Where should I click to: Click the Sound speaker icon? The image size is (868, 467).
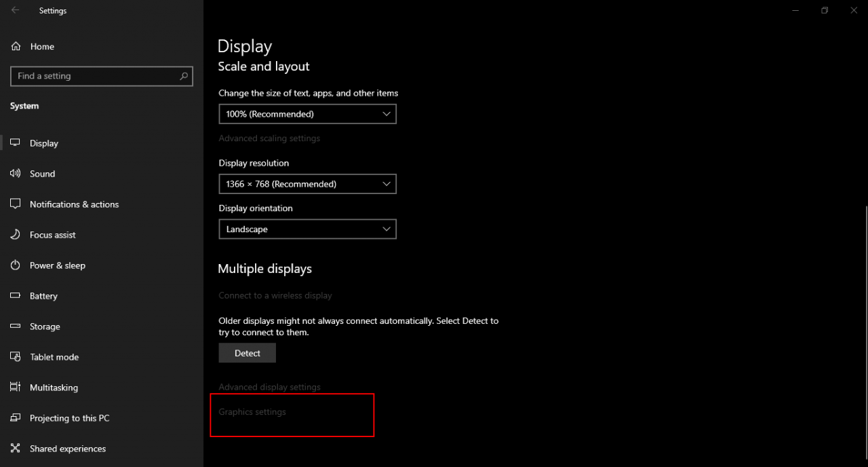[x=16, y=174]
